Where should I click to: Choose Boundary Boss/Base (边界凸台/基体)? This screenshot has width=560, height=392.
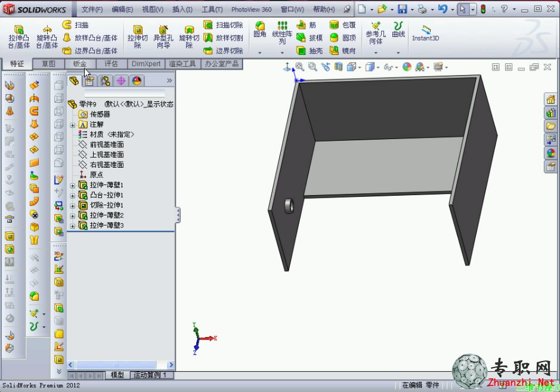pyautogui.click(x=90, y=51)
